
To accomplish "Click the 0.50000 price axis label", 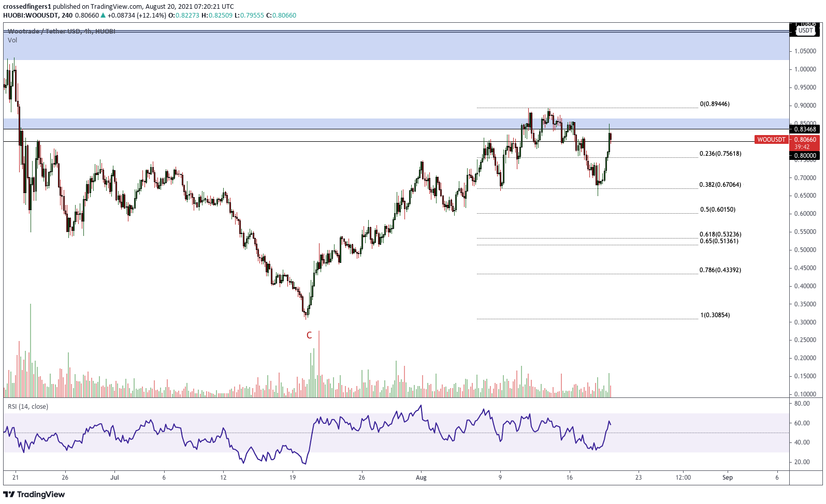I will (x=805, y=250).
